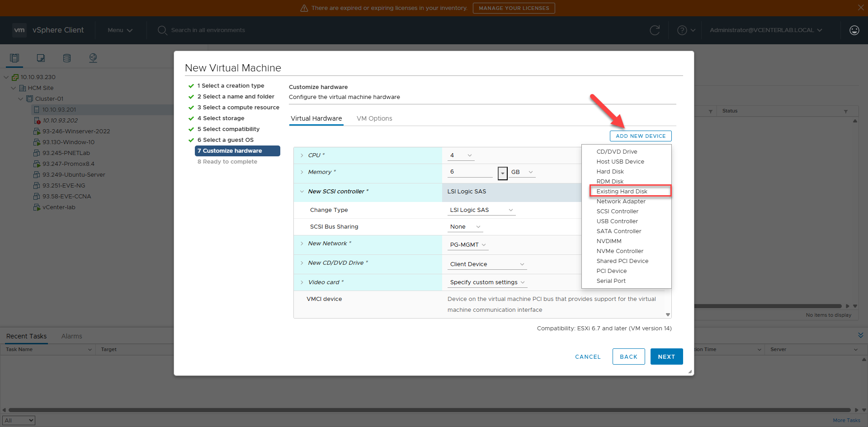Open PG-MGMT network dropdown
Image resolution: width=868 pixels, height=427 pixels.
468,245
